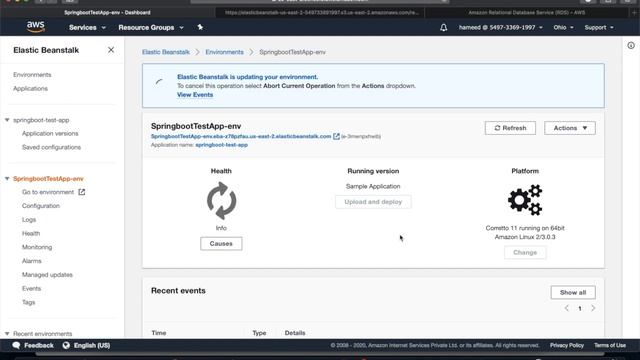Switch to SpringbootTestApp-env Dashboard browser tab
Screen dimensions: 640x360
pos(107,13)
